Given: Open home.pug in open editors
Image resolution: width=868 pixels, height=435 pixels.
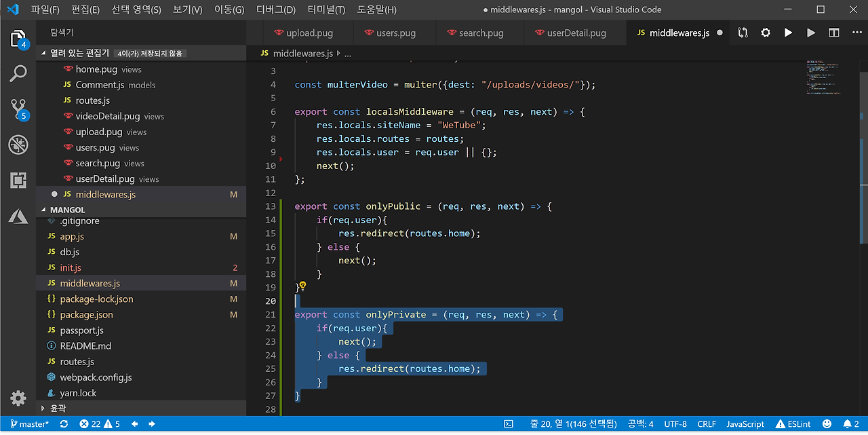Looking at the screenshot, I should (141, 69).
